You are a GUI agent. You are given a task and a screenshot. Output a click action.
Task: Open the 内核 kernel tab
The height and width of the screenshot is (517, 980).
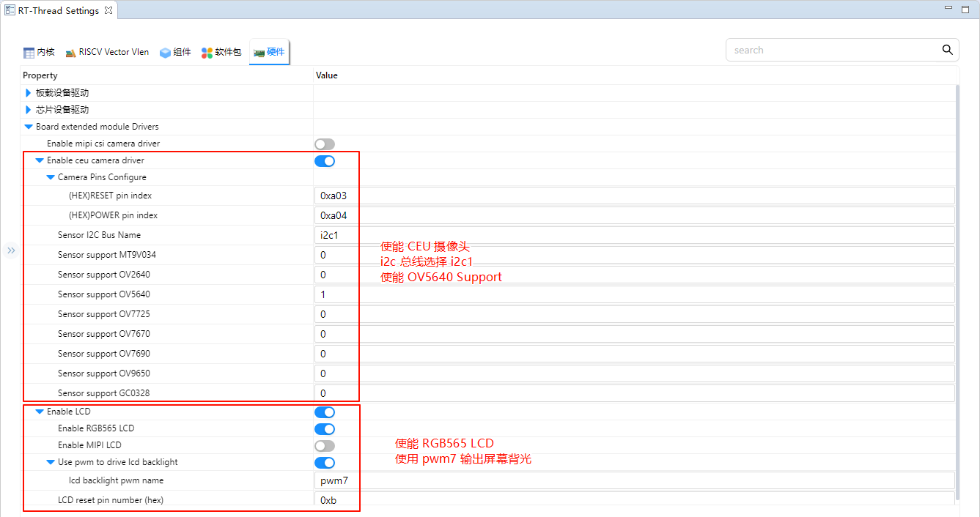click(x=39, y=52)
